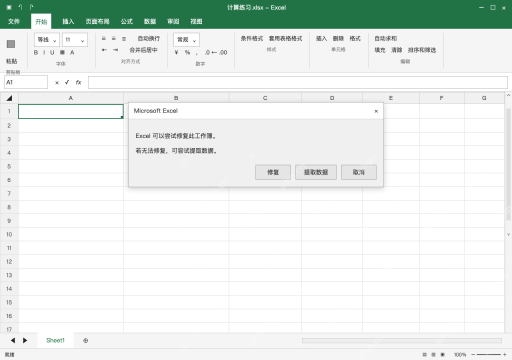Open 填充 fill in editing group
This screenshot has width=512, height=360.
[x=380, y=50]
